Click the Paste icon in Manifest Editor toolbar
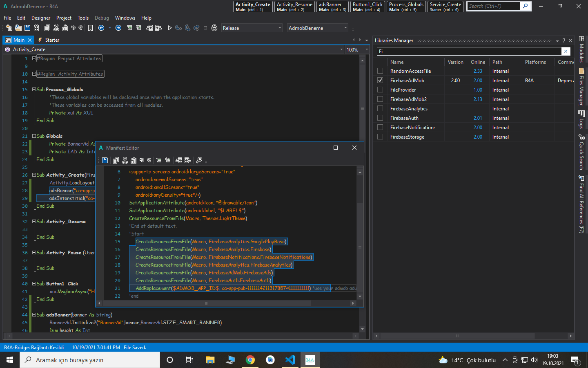Viewport: 588px width, 368px height. (x=134, y=160)
